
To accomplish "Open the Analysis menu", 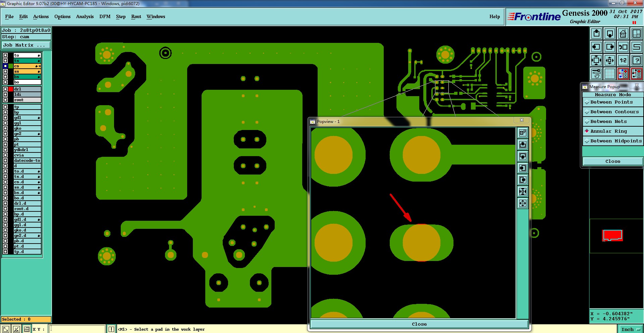I will [x=85, y=16].
